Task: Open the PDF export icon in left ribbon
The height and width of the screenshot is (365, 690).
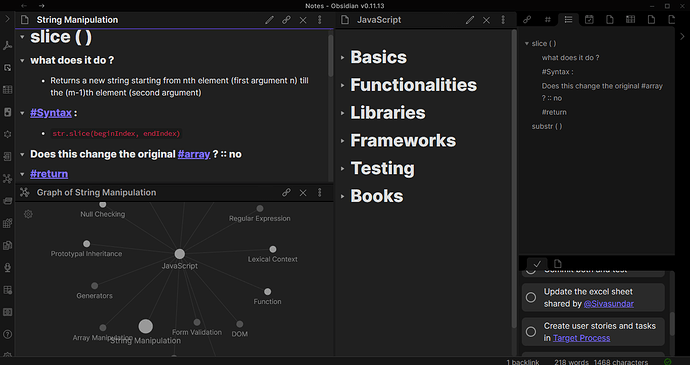Action: [7, 45]
